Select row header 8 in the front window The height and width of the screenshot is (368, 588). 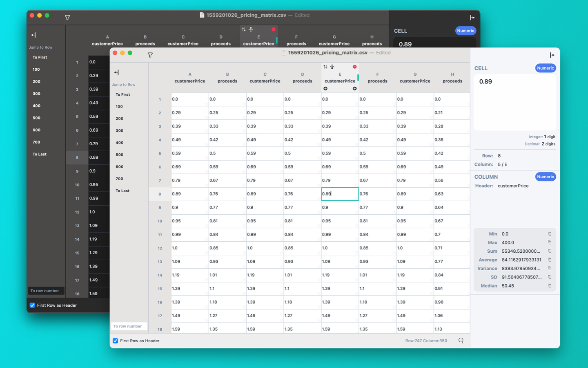[x=160, y=194]
